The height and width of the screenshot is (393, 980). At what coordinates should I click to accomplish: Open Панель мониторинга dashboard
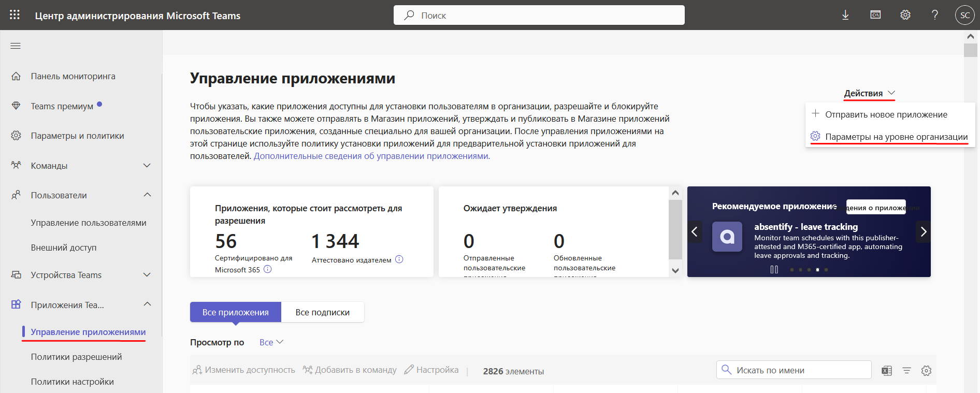coord(73,76)
